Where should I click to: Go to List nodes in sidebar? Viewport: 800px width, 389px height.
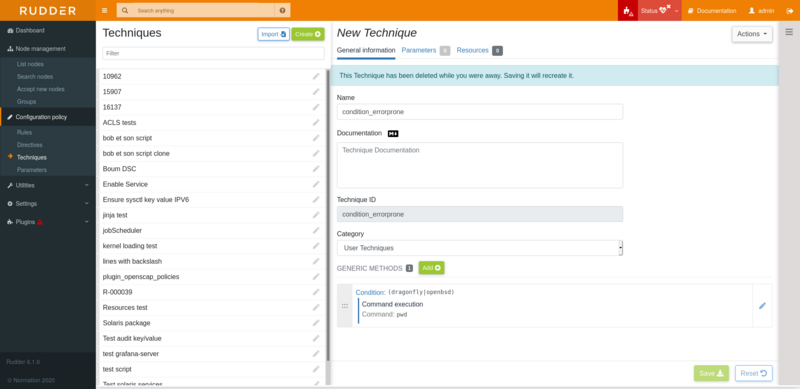(x=30, y=64)
